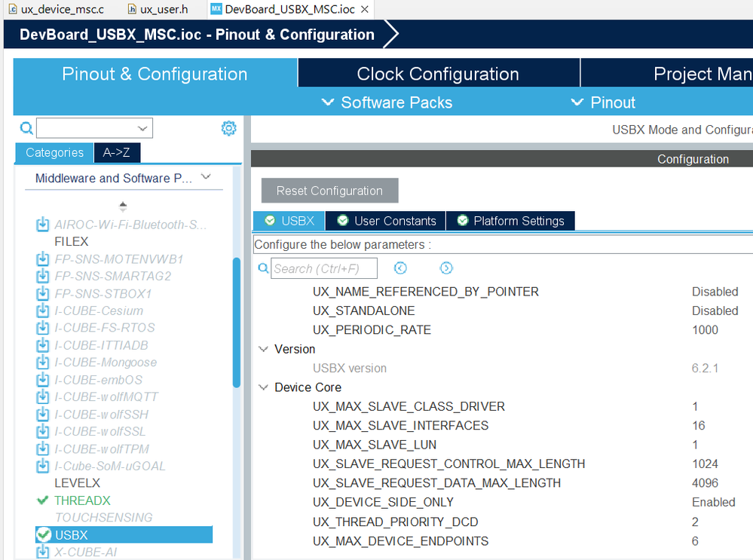Click the green checkmark next to THREADX
This screenshot has width=753, height=560.
coord(43,500)
